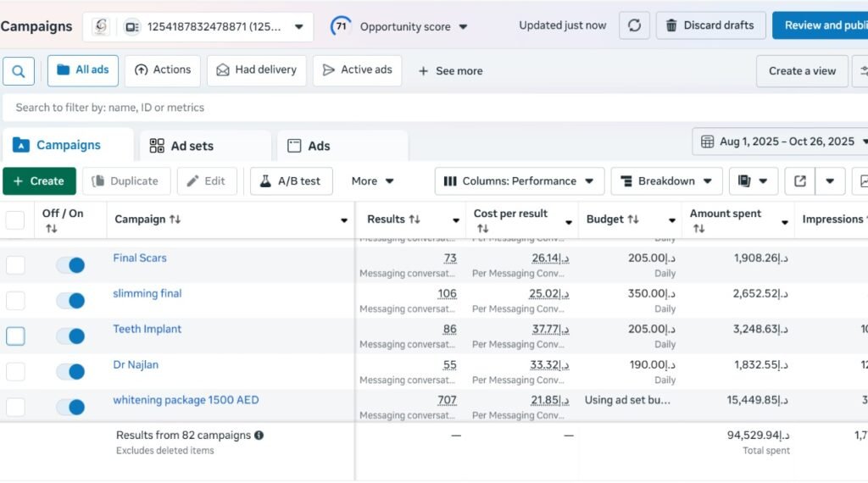Open the whitening package 1500 AED campaign
868x483 pixels.
[x=186, y=400]
